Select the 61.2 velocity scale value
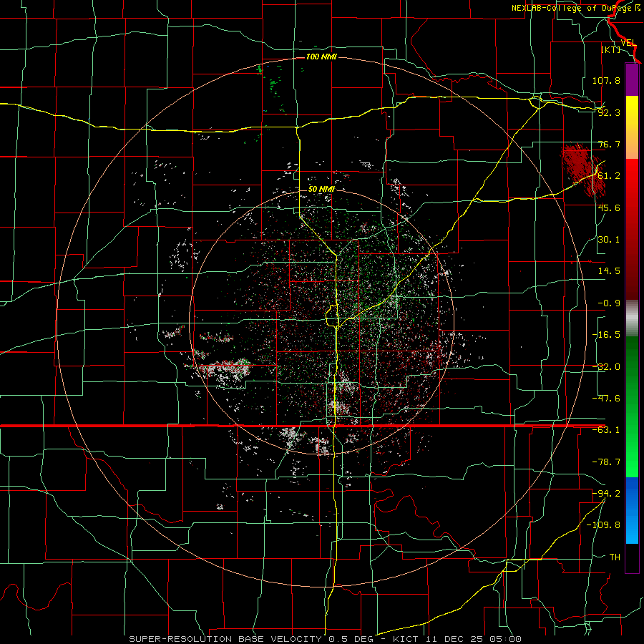This screenshot has width=644, height=644. [x=609, y=176]
